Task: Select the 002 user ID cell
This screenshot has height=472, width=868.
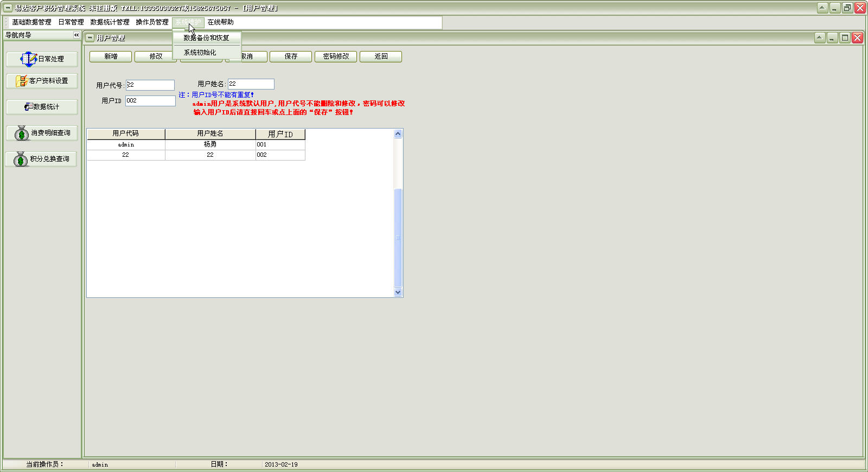Action: [280, 155]
